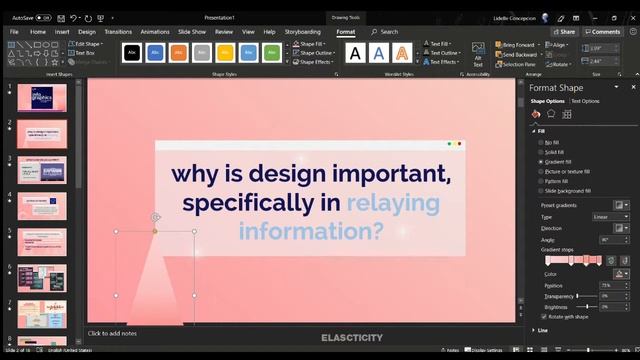Click the Add gradient stop icon
This screenshot has height=360, width=640.
pyautogui.click(x=611, y=260)
